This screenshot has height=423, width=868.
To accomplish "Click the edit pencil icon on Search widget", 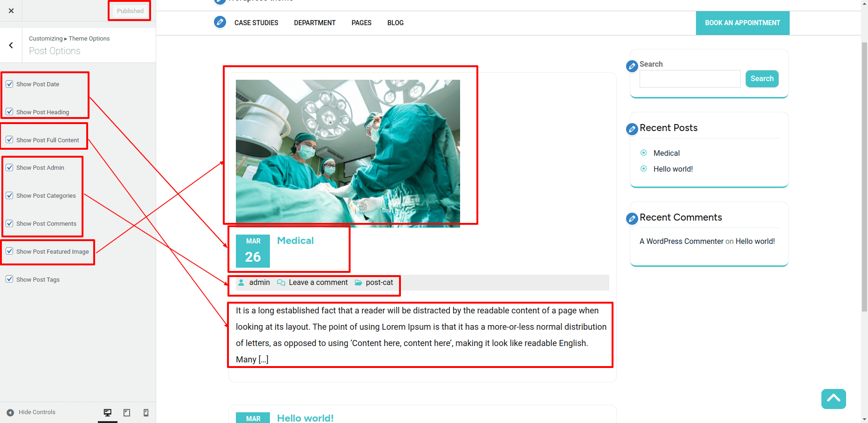I will point(632,66).
